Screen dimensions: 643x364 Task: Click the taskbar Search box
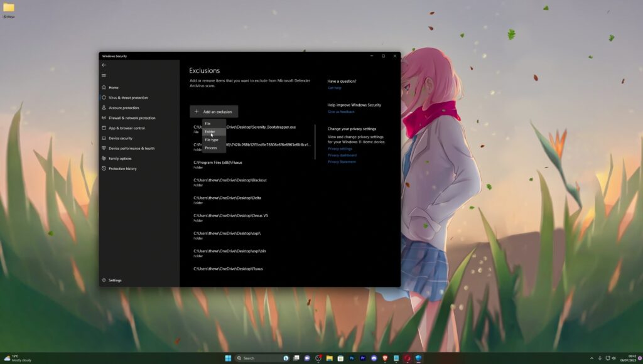click(x=262, y=358)
